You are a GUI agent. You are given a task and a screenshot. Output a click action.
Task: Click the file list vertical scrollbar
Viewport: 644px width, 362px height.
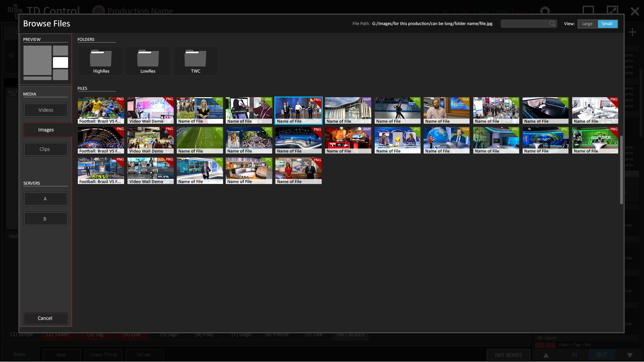pos(621,169)
